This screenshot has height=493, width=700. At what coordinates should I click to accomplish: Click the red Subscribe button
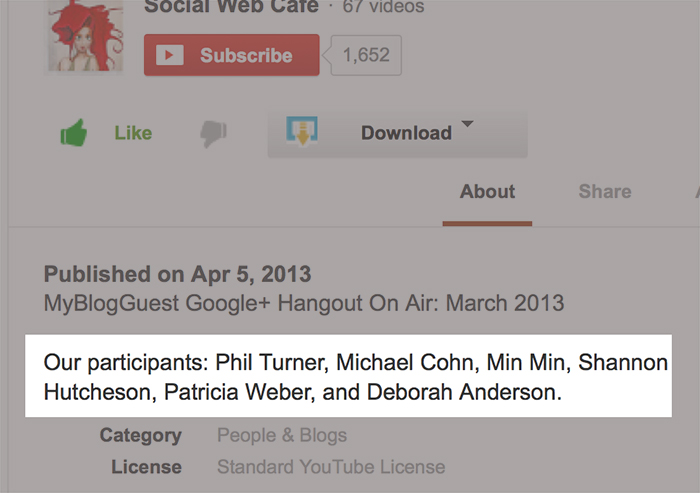pyautogui.click(x=232, y=55)
